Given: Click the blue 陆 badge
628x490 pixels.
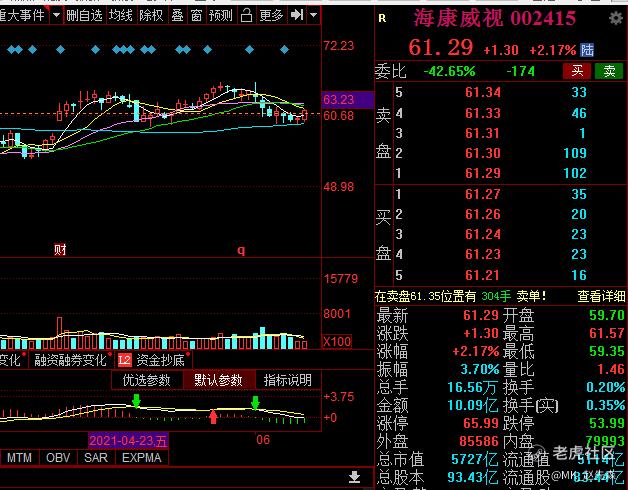Looking at the screenshot, I should 587,50.
